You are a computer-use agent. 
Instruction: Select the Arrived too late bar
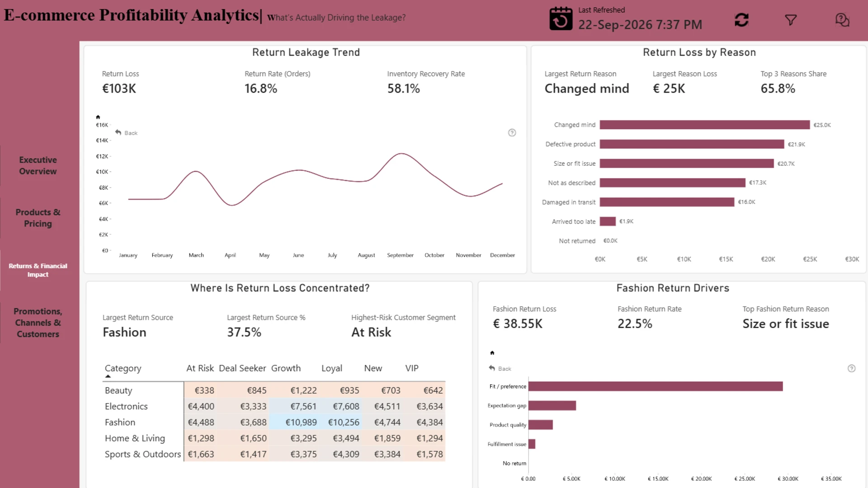(608, 221)
